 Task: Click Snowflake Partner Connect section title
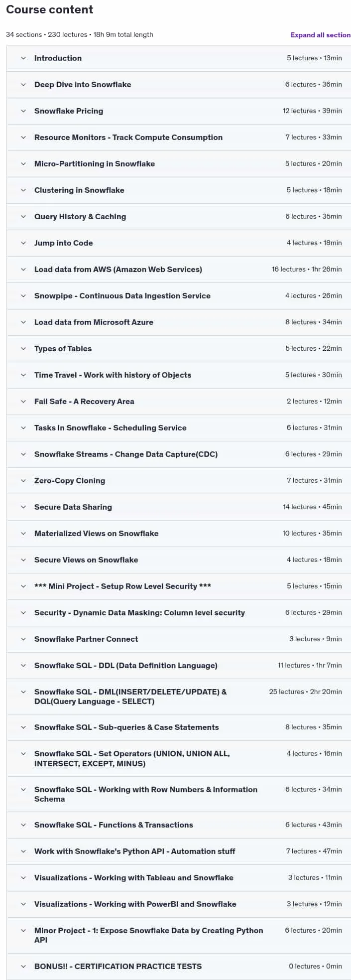tap(86, 639)
